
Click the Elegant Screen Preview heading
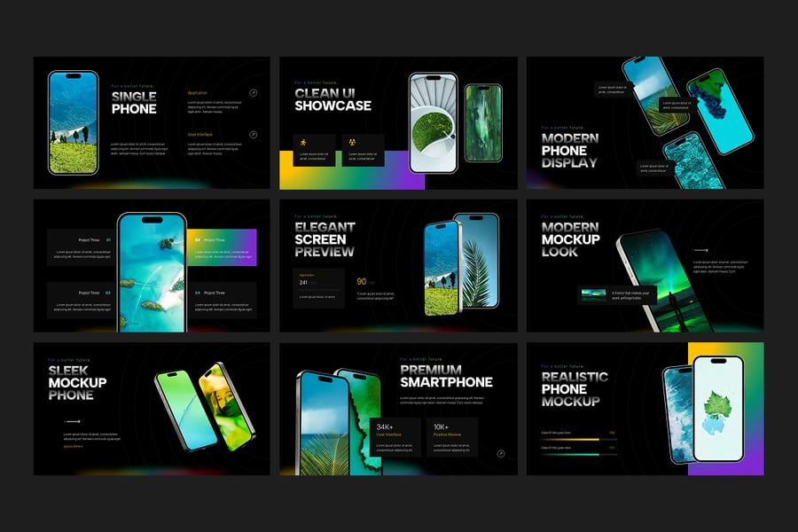click(x=325, y=239)
